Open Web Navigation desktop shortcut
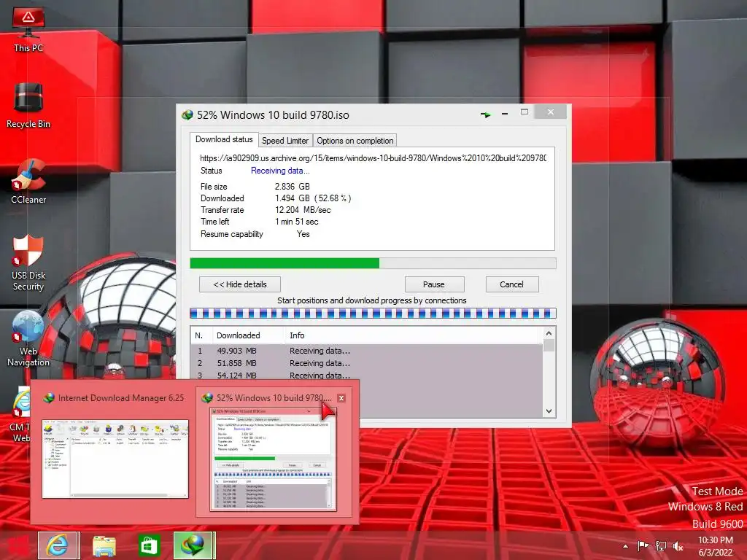Screen dimensions: 747x560 (28, 338)
